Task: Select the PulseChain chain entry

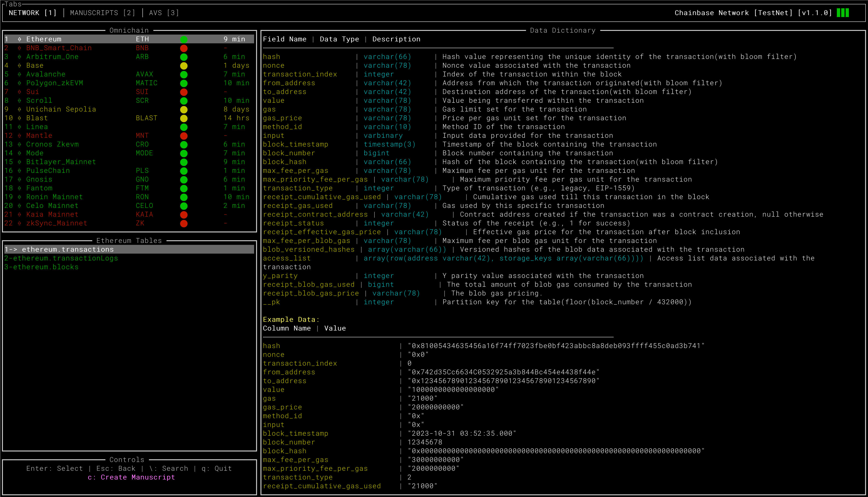Action: coord(129,171)
